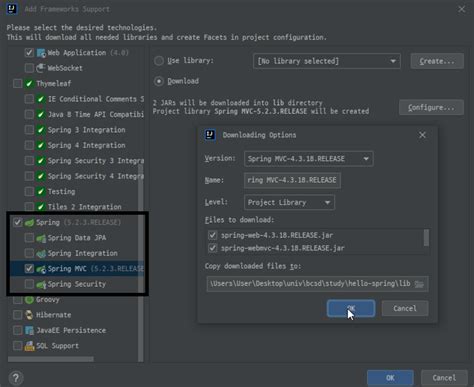
Task: Click the frameworks list horizontal scrollbar
Action: pos(51,359)
